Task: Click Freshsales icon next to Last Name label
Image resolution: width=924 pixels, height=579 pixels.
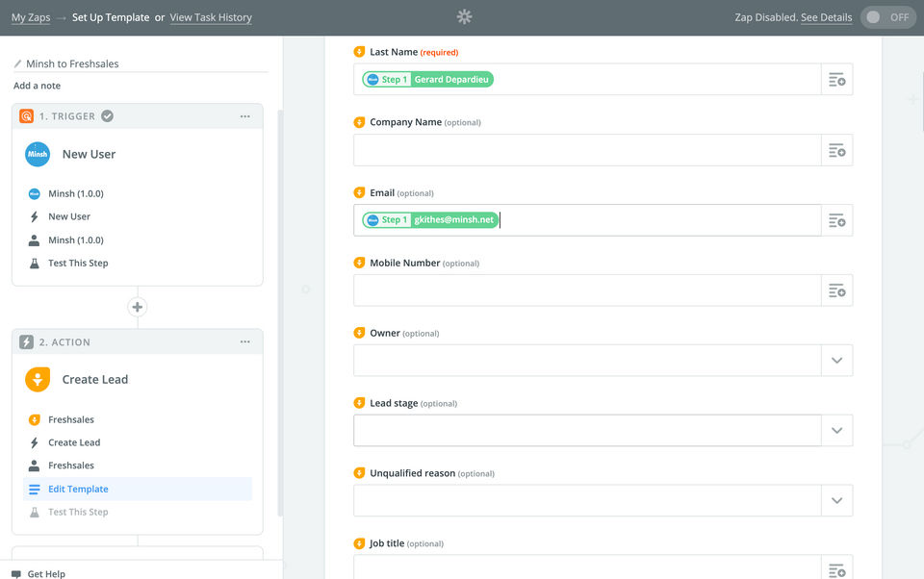Action: [359, 52]
